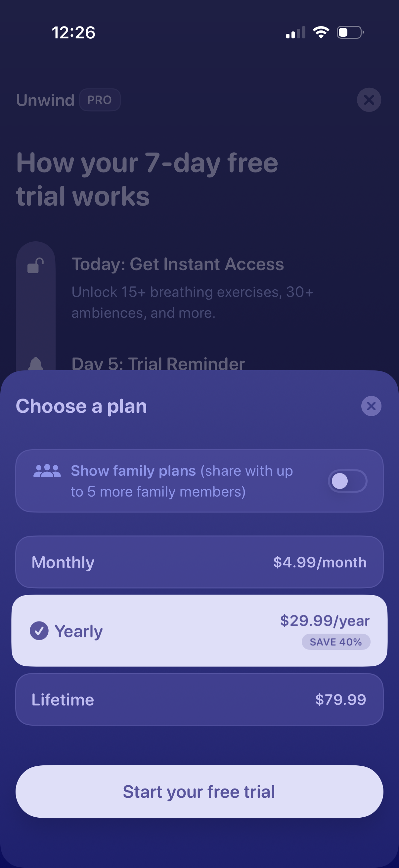Click the Yearly plan checkmark icon

[x=39, y=630]
